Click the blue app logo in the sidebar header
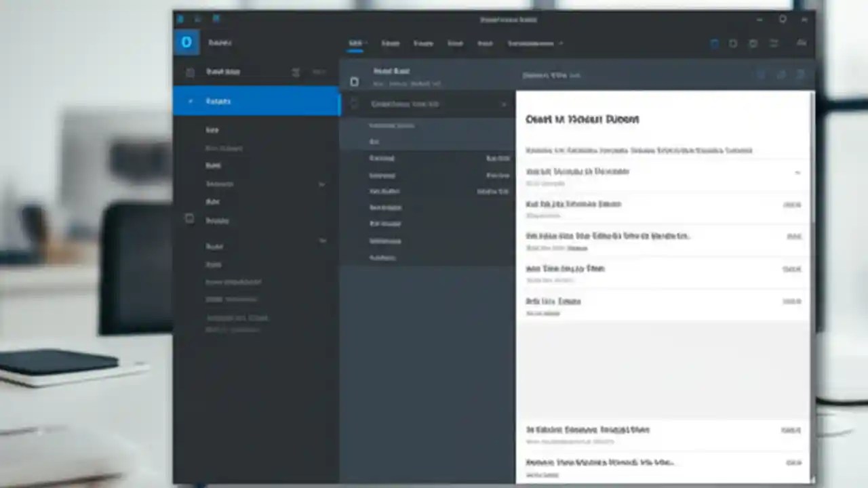 point(186,42)
